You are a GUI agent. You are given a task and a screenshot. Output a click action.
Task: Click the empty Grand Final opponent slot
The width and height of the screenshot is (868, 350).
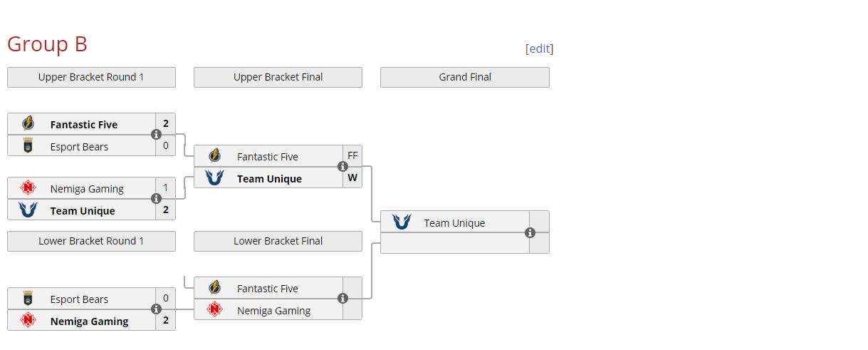tap(454, 244)
